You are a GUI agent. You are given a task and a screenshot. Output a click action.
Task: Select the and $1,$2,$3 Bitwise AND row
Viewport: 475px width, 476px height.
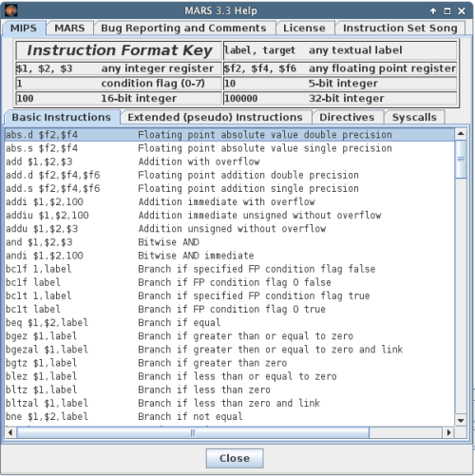tap(230, 242)
